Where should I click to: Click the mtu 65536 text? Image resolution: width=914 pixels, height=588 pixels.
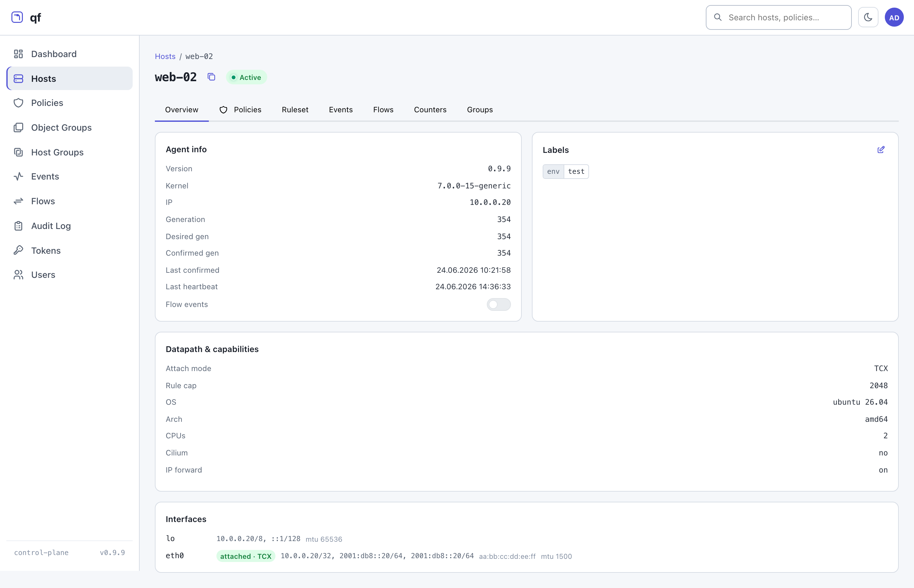pos(324,539)
